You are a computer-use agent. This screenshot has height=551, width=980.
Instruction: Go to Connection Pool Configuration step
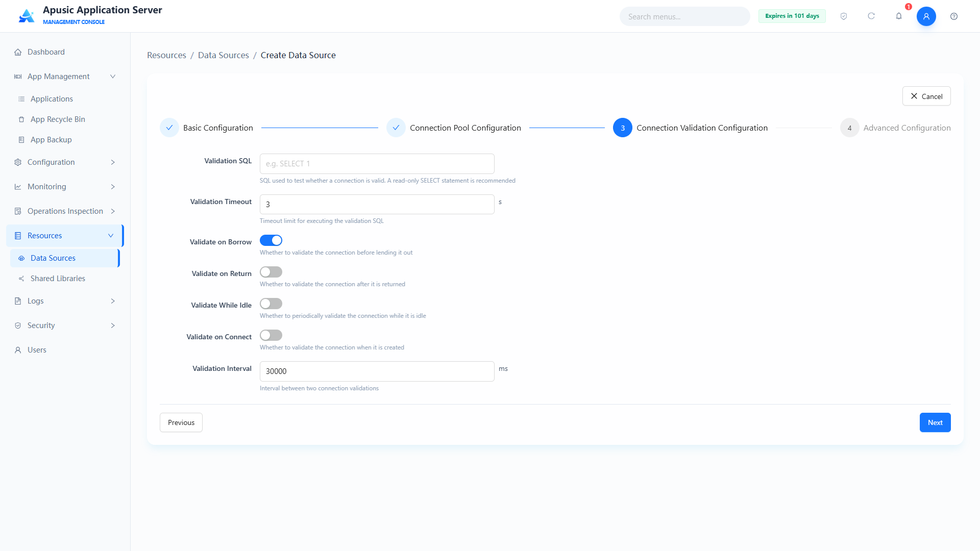tap(454, 128)
